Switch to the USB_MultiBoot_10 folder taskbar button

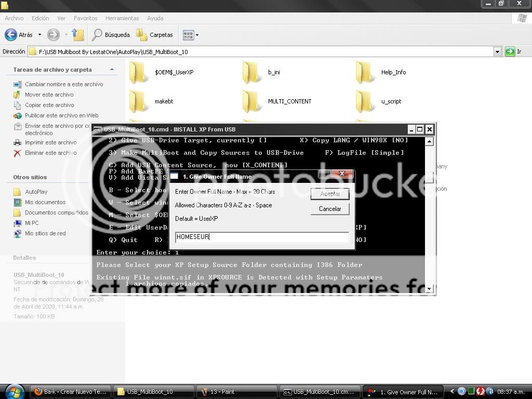coord(154,392)
